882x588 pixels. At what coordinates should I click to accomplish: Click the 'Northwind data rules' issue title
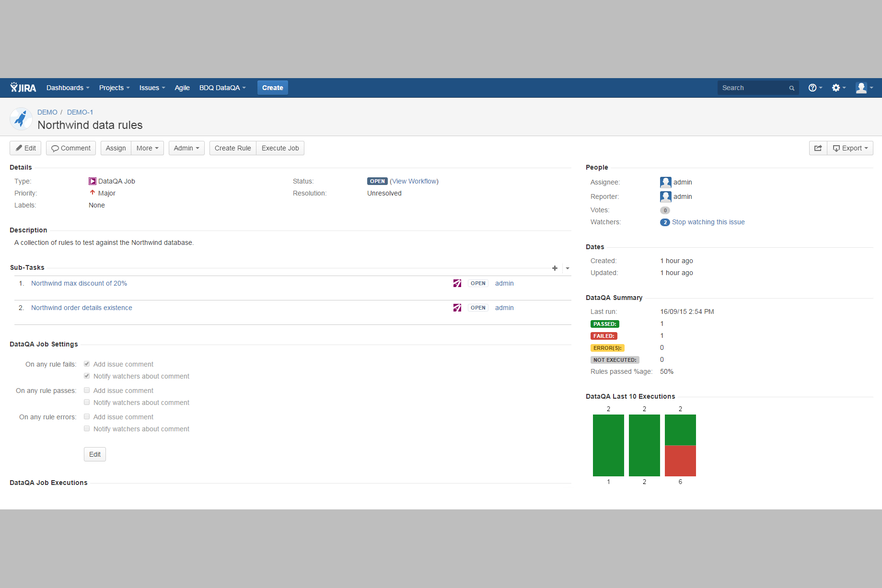click(90, 125)
